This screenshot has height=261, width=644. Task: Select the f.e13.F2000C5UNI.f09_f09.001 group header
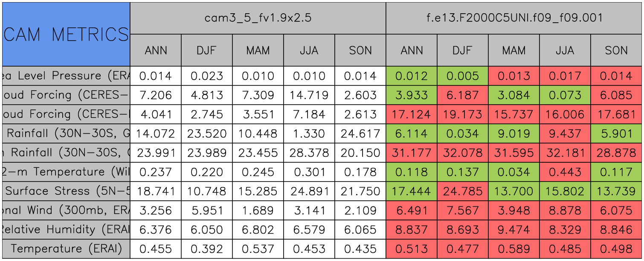pos(513,18)
